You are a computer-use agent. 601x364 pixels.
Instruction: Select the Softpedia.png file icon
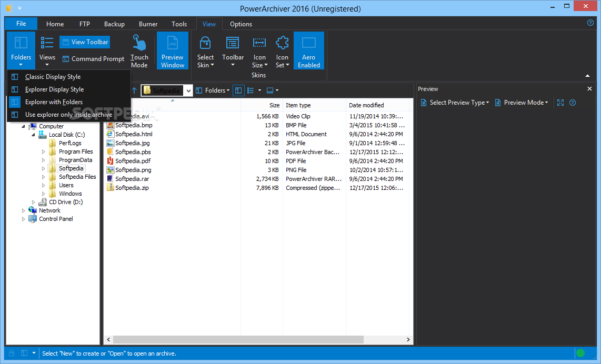pos(111,170)
